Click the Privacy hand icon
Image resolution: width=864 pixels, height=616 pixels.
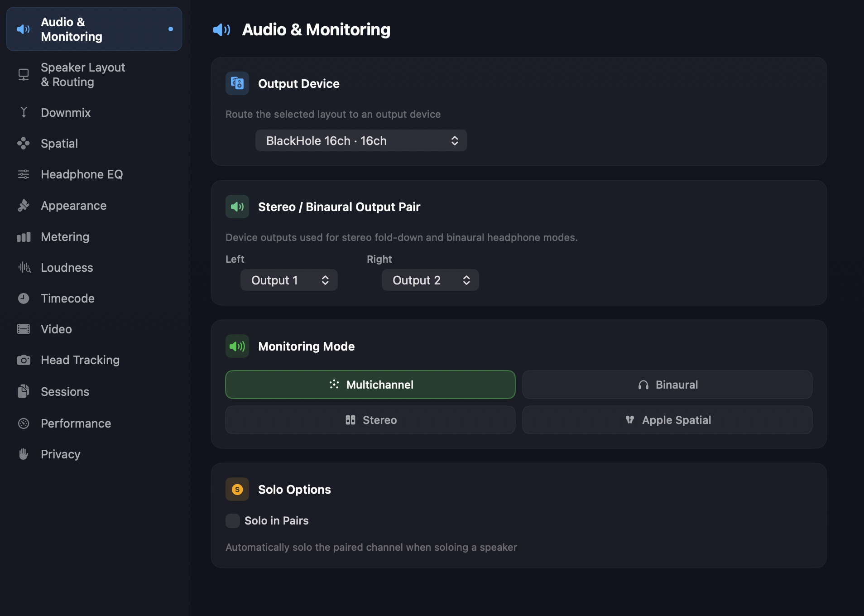point(24,454)
